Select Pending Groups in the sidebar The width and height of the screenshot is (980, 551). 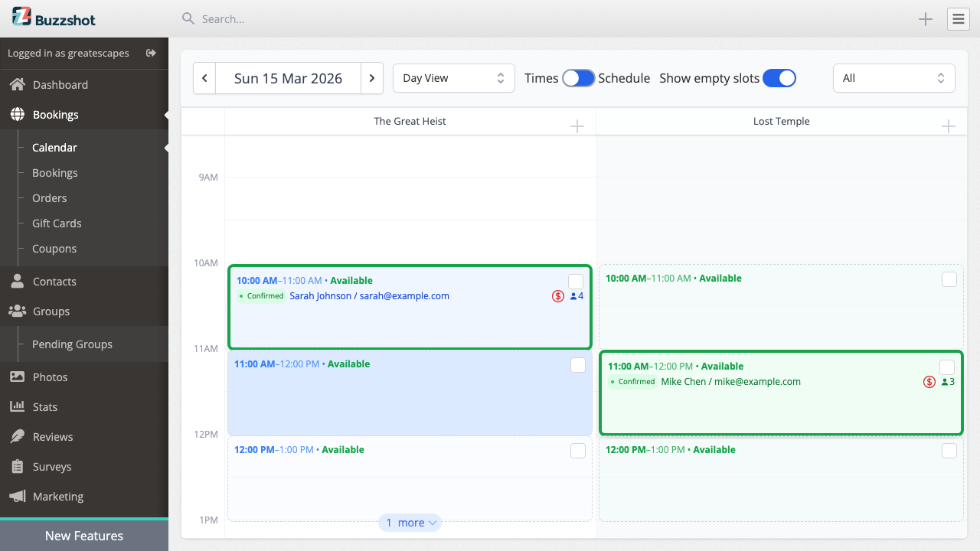point(73,344)
